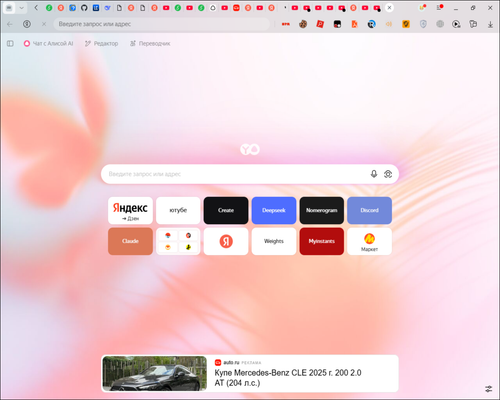This screenshot has height=400, width=500.
Task: Open the Маркет tile
Action: 369,241
